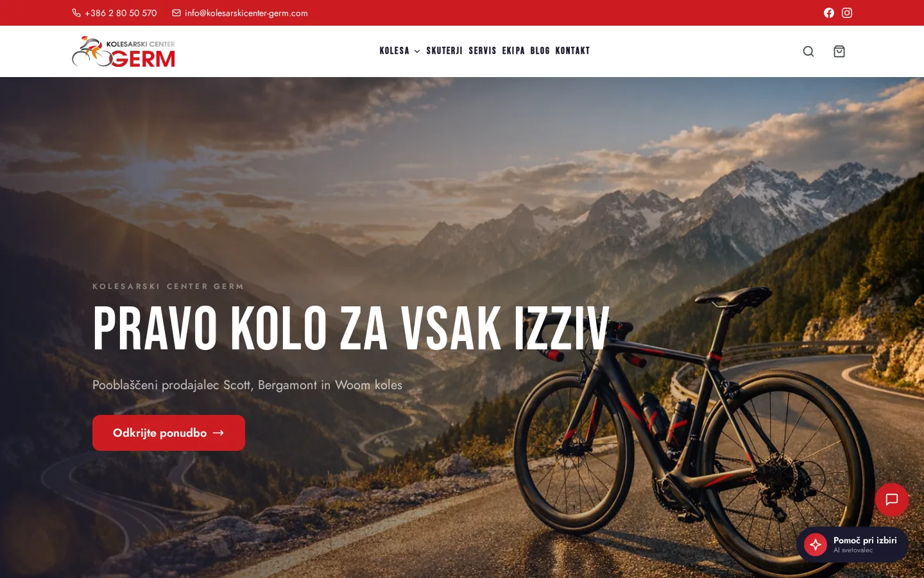Click the AI svetovalec sparkle icon
924x578 pixels.
(816, 545)
